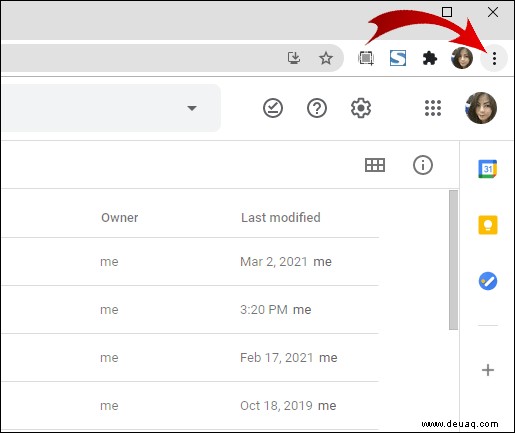Sort by the Owner column header
Screen dimensions: 515x433
pyautogui.click(x=120, y=217)
